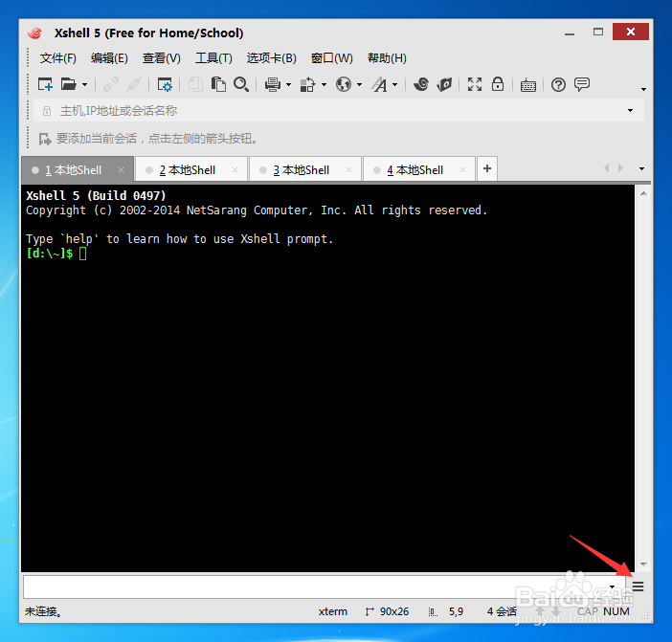Click the terminal scrollbar up arrow
The image size is (672, 642).
[x=643, y=193]
